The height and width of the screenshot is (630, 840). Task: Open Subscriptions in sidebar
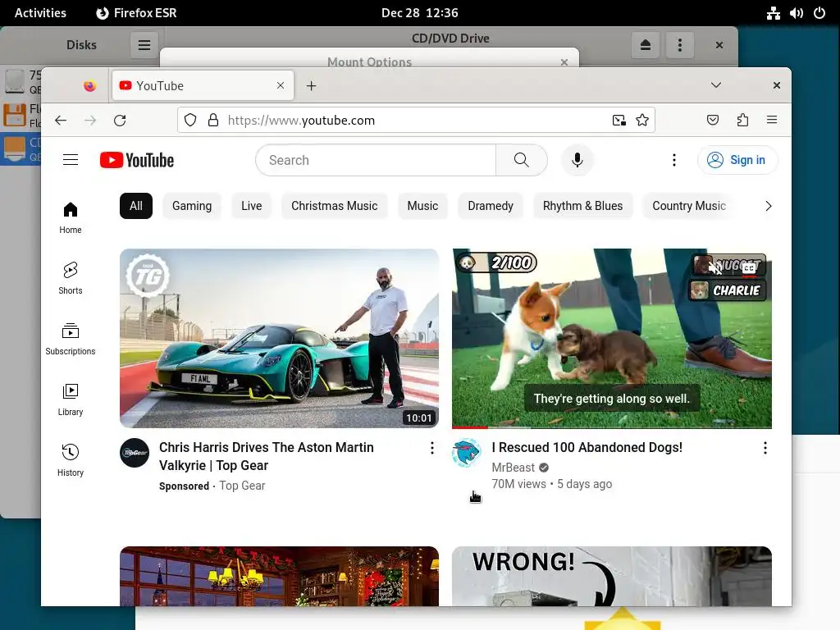[71, 340]
